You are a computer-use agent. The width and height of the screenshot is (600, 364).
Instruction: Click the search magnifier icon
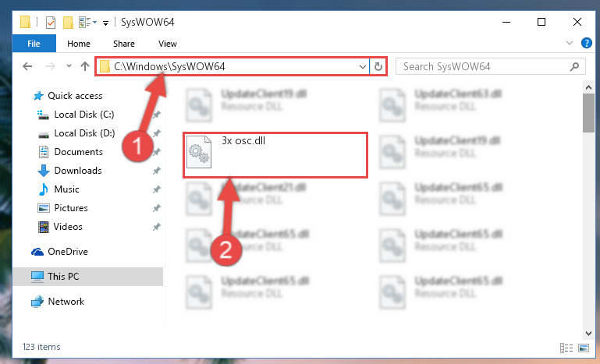[574, 67]
